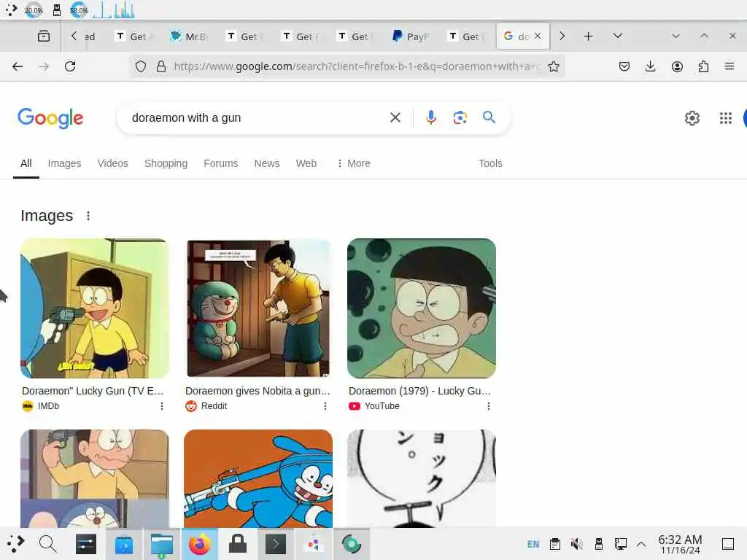Open the terminal from the taskbar
This screenshot has width=747, height=560.
tap(275, 544)
